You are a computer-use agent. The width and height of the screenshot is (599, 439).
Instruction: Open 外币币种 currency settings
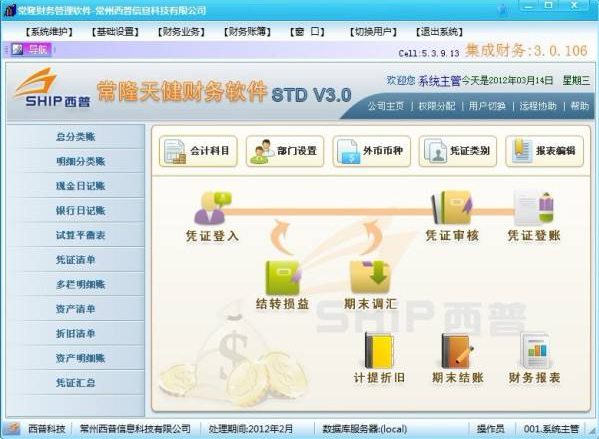click(371, 151)
